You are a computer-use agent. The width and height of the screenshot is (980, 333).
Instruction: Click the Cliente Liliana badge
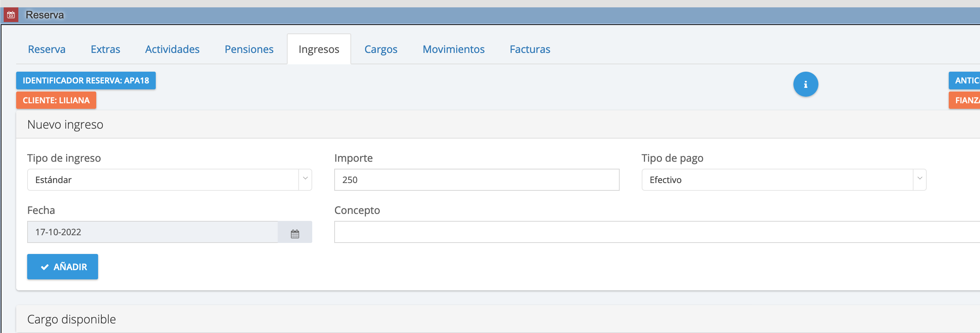point(56,100)
